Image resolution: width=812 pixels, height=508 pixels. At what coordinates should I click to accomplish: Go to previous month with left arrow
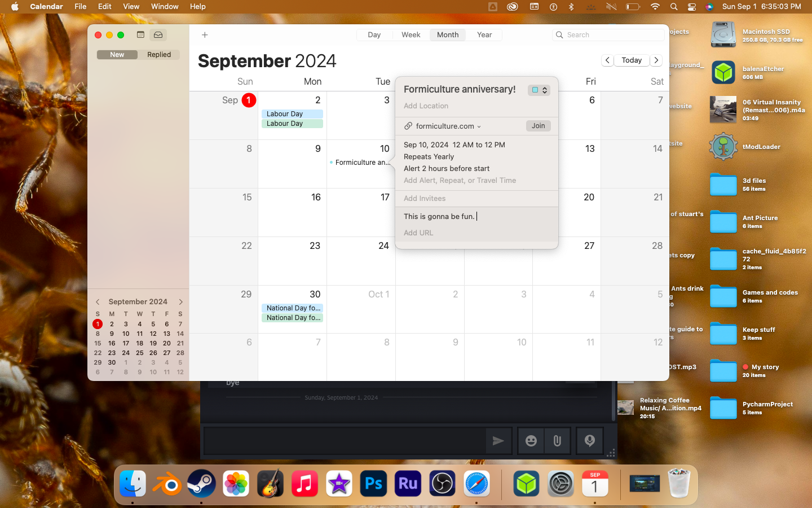[607, 60]
